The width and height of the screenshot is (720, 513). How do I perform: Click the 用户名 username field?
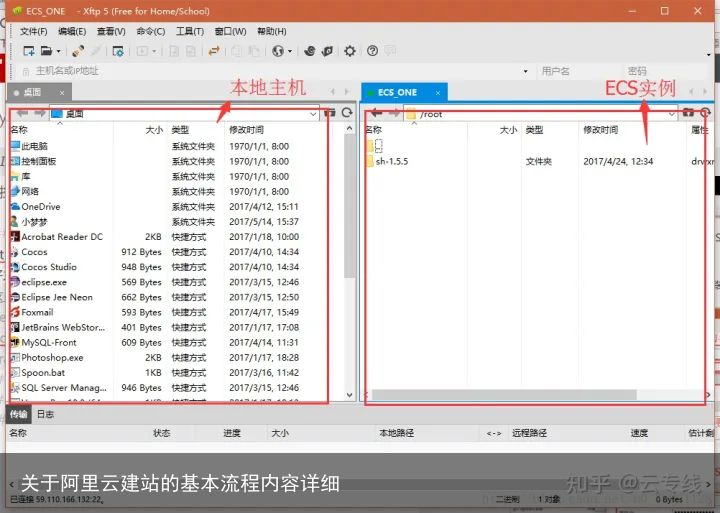point(580,71)
